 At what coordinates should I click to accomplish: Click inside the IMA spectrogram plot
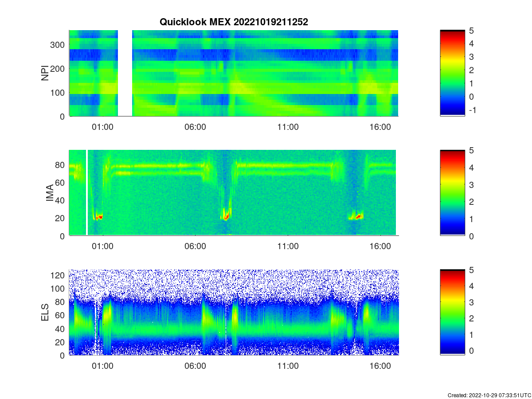point(234,193)
